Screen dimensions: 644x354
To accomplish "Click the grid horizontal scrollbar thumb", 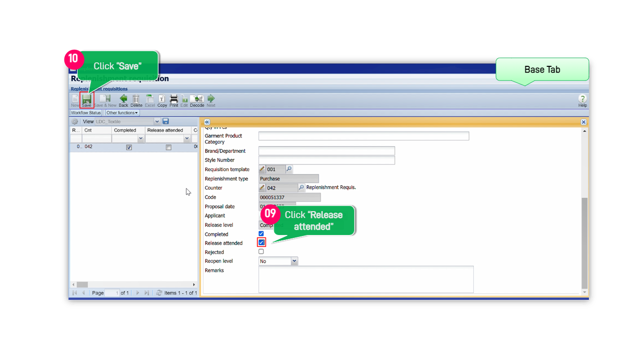I will [82, 284].
